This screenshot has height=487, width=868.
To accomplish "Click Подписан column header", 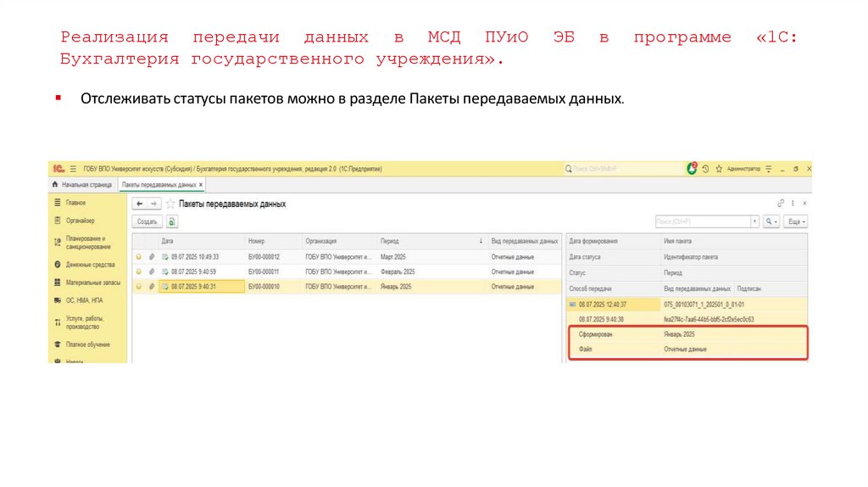I will tap(749, 288).
